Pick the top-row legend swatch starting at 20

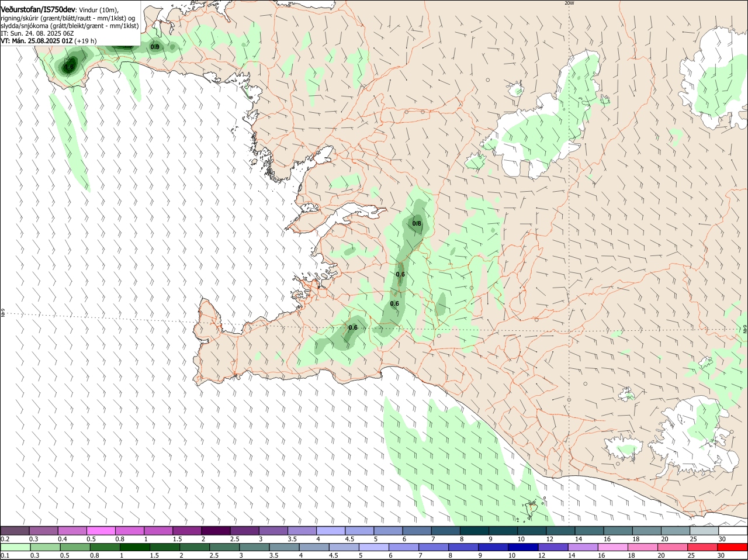tap(675, 531)
